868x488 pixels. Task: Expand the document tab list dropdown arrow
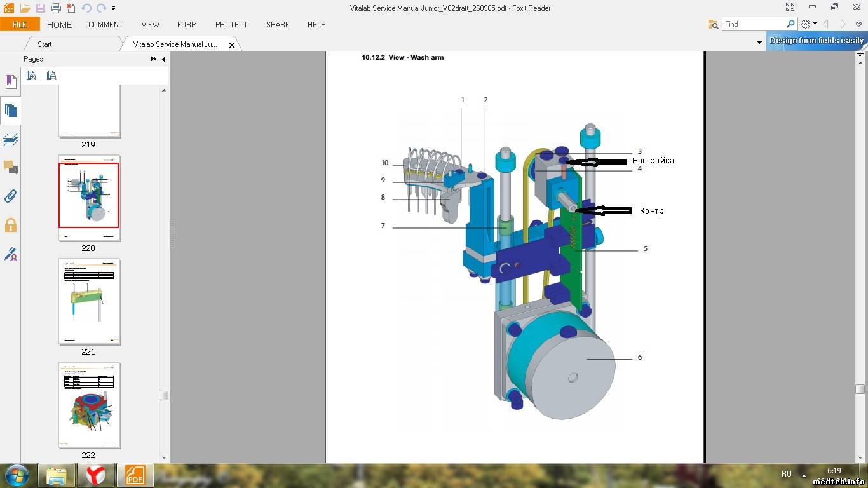click(759, 43)
